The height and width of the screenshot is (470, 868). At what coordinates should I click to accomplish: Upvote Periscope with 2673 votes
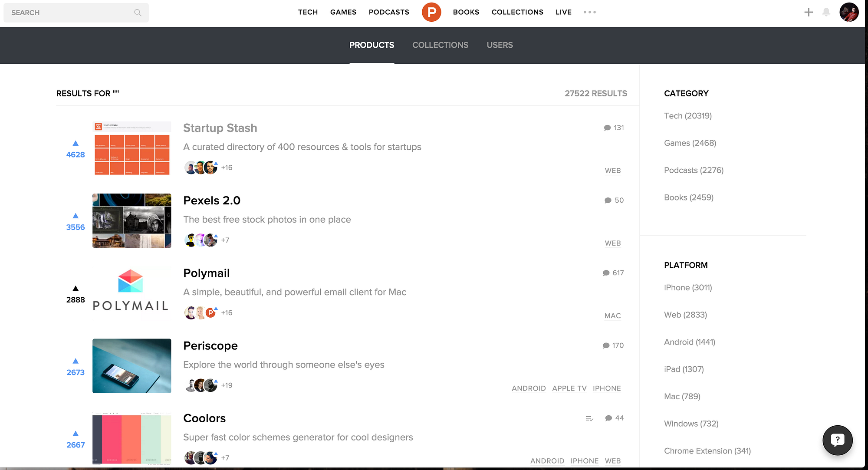(x=76, y=361)
